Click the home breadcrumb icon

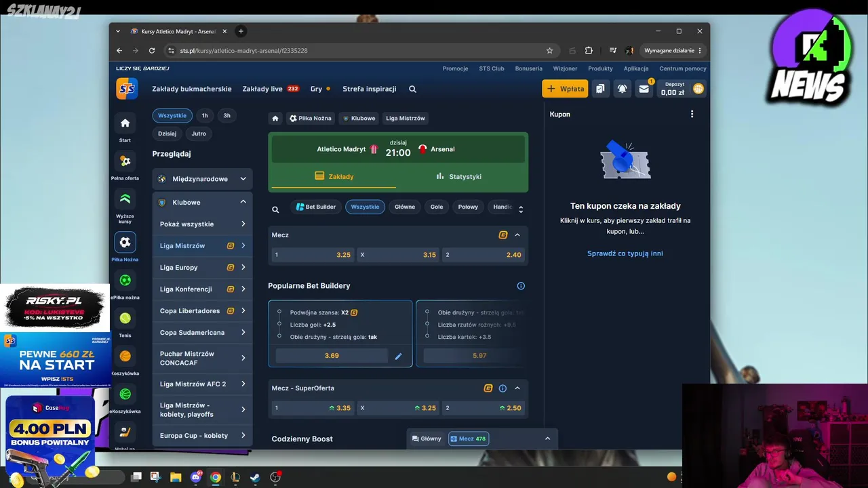click(x=275, y=118)
